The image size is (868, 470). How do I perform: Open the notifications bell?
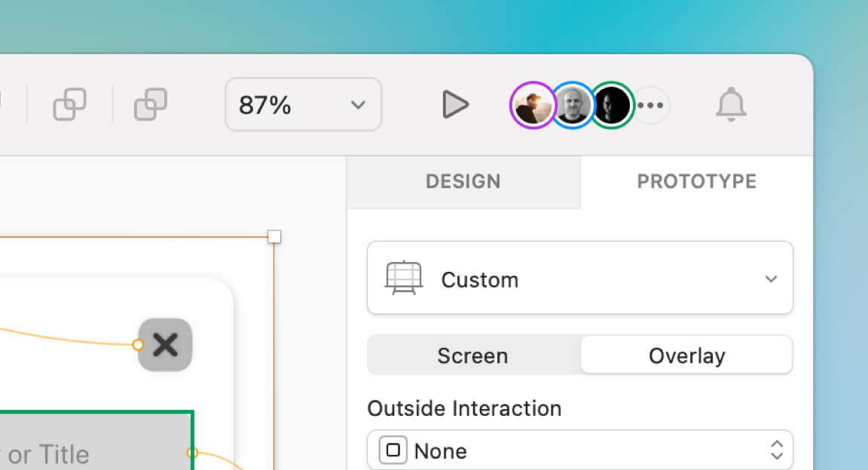[x=730, y=105]
